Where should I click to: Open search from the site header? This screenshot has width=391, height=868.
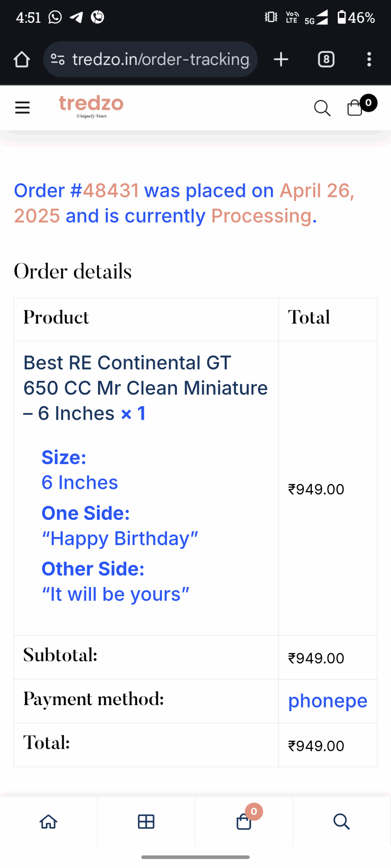click(322, 108)
